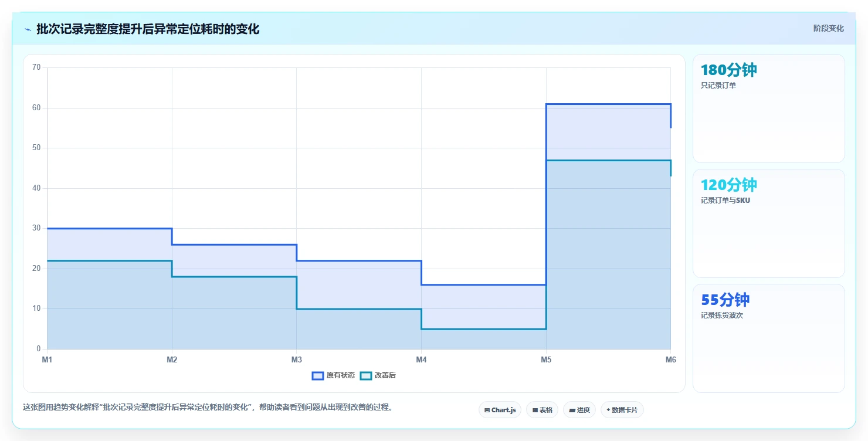Click the M1 x-axis label
The width and height of the screenshot is (868, 441).
pyautogui.click(x=47, y=359)
